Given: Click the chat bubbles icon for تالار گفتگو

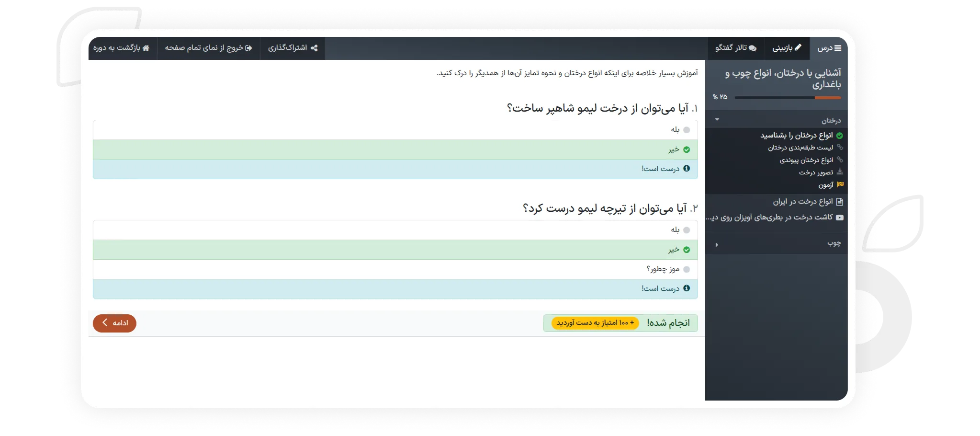Looking at the screenshot, I should pyautogui.click(x=753, y=48).
